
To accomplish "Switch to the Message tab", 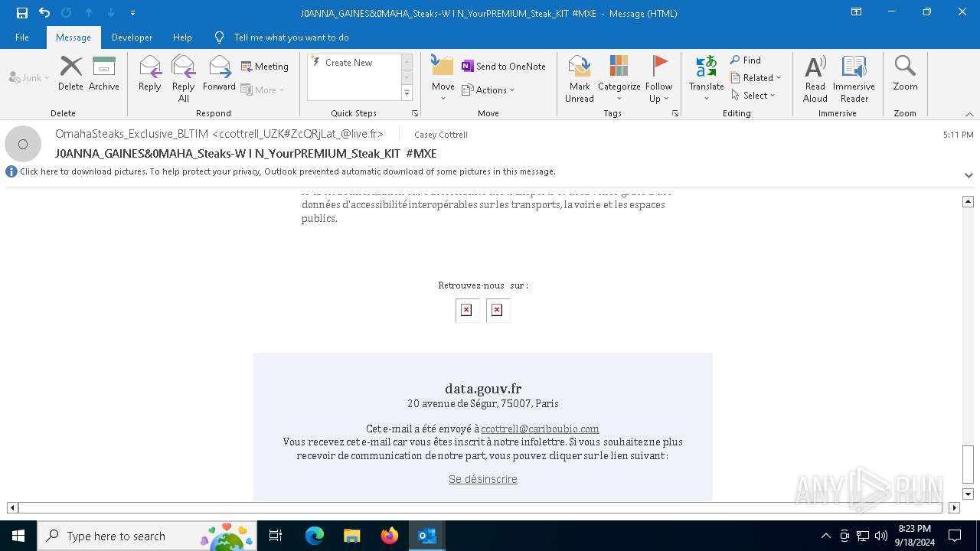I will pyautogui.click(x=73, y=37).
